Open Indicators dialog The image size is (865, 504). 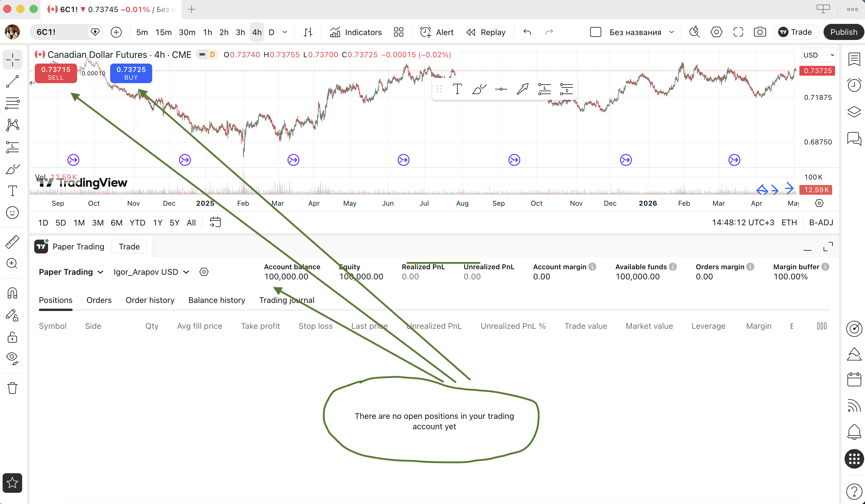tap(355, 32)
